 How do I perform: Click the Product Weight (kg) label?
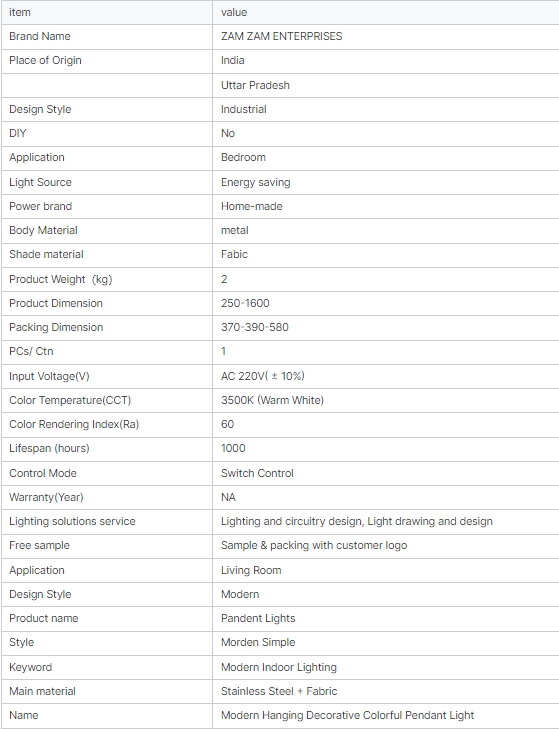(x=61, y=279)
